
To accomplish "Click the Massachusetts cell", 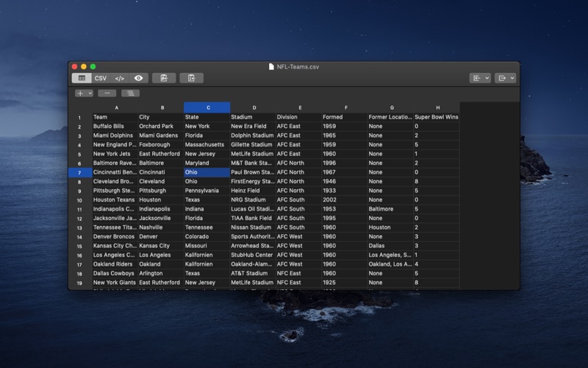I will [x=207, y=144].
